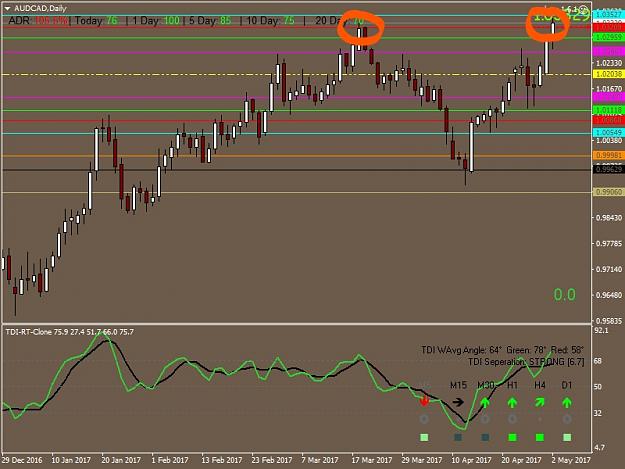Click the green 1.01118 price label

pos(608,110)
